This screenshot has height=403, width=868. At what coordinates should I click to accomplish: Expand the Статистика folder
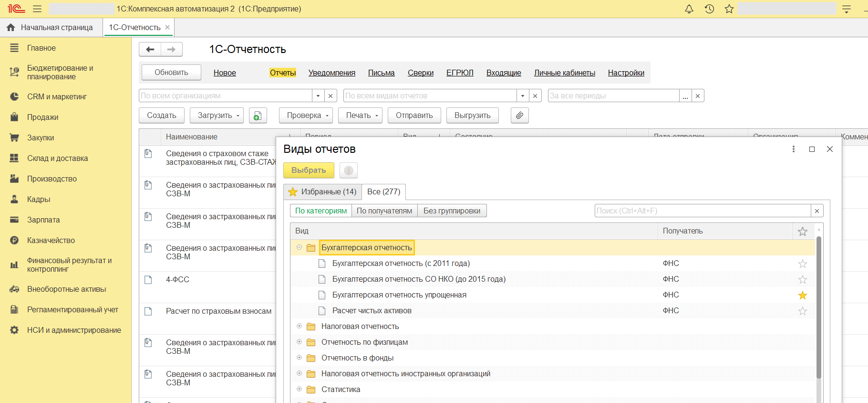pyautogui.click(x=299, y=389)
